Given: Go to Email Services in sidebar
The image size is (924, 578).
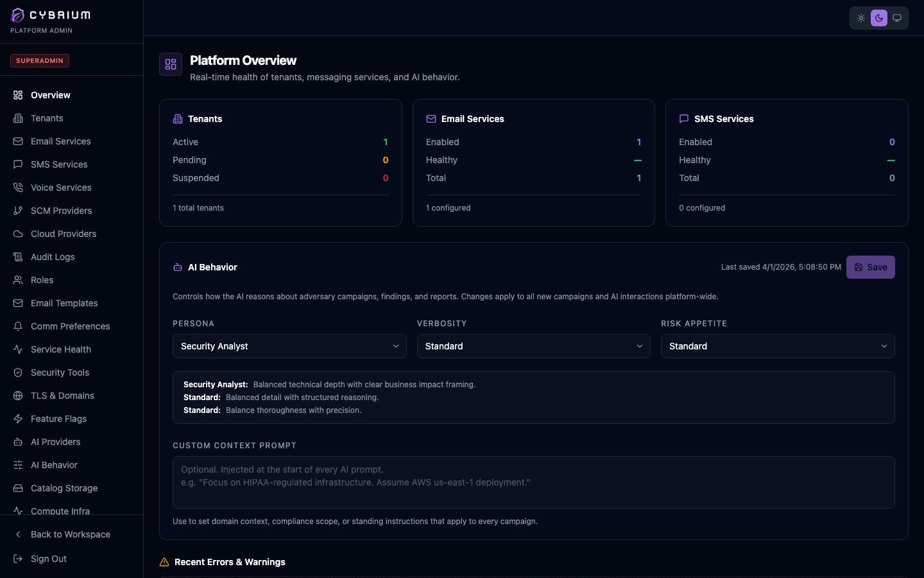Looking at the screenshot, I should point(71,141).
